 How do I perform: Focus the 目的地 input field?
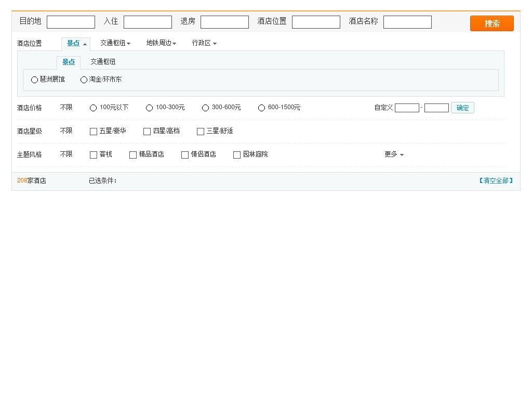pyautogui.click(x=71, y=22)
